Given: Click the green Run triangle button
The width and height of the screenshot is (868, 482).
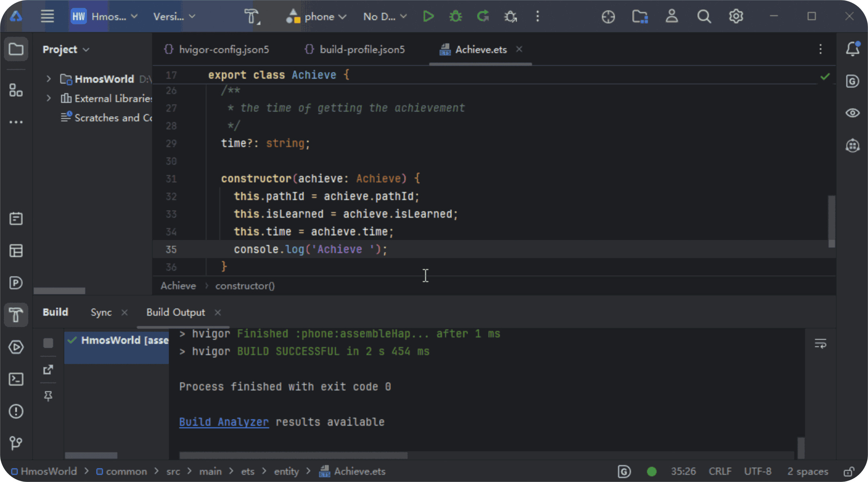Looking at the screenshot, I should (x=428, y=16).
